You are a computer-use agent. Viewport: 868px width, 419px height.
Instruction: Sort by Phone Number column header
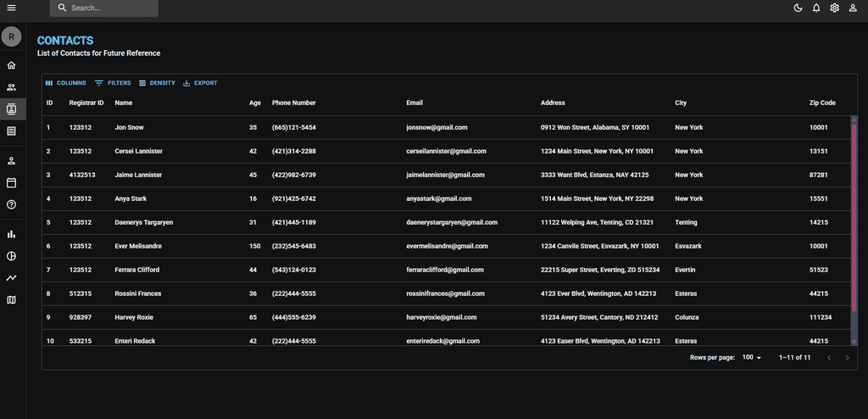tap(293, 103)
